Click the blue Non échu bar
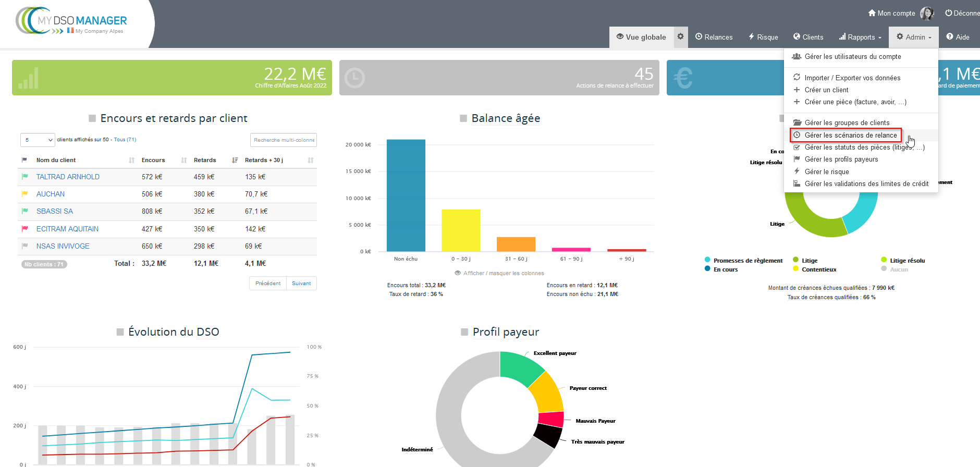Viewport: 980px width, 467px height. [x=406, y=195]
